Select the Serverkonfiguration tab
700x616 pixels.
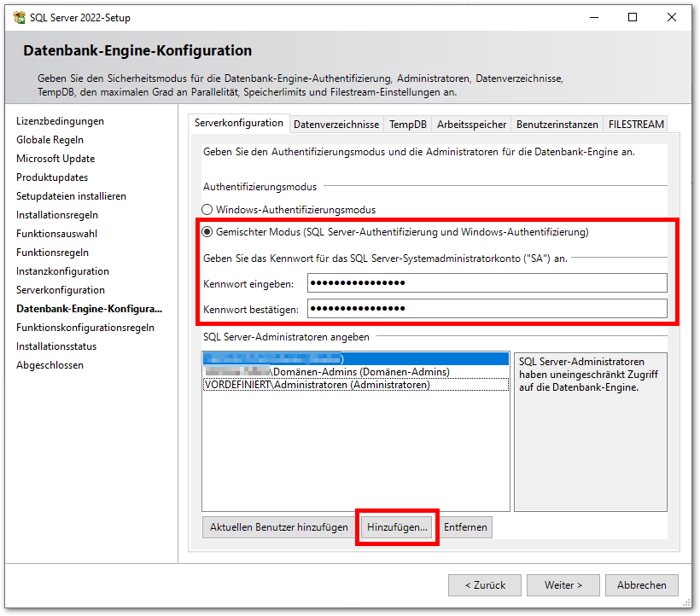(239, 123)
